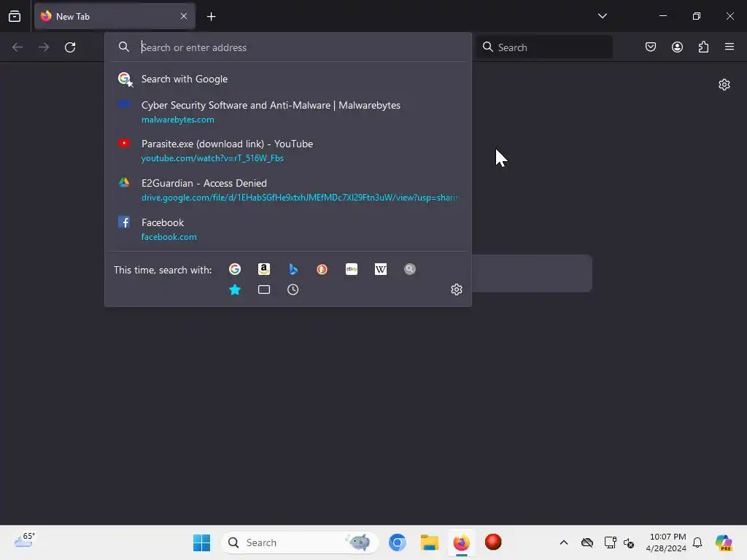Click the facebook.com URL link
Image resolution: width=747 pixels, height=560 pixels.
pos(169,237)
